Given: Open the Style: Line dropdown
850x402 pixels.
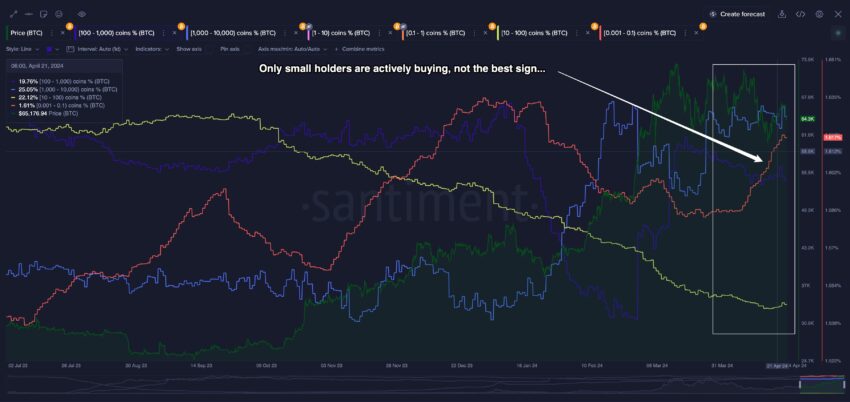Looking at the screenshot, I should click(x=20, y=48).
